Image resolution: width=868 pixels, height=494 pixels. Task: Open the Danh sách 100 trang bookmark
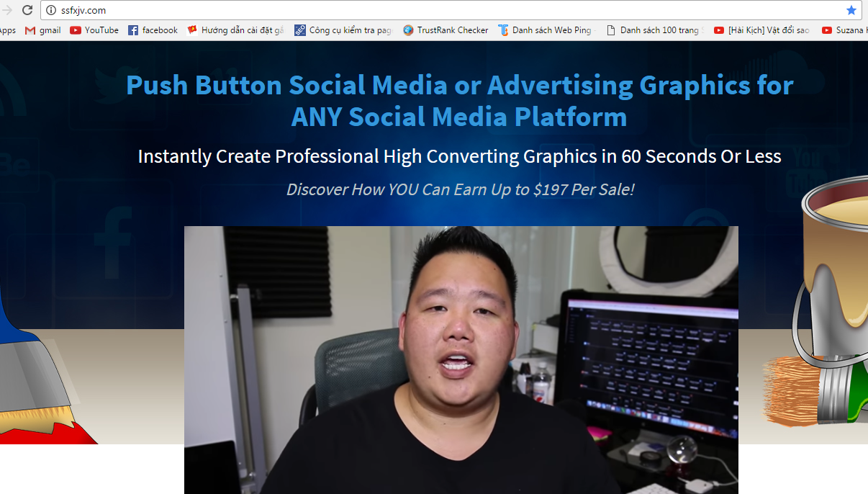(655, 30)
